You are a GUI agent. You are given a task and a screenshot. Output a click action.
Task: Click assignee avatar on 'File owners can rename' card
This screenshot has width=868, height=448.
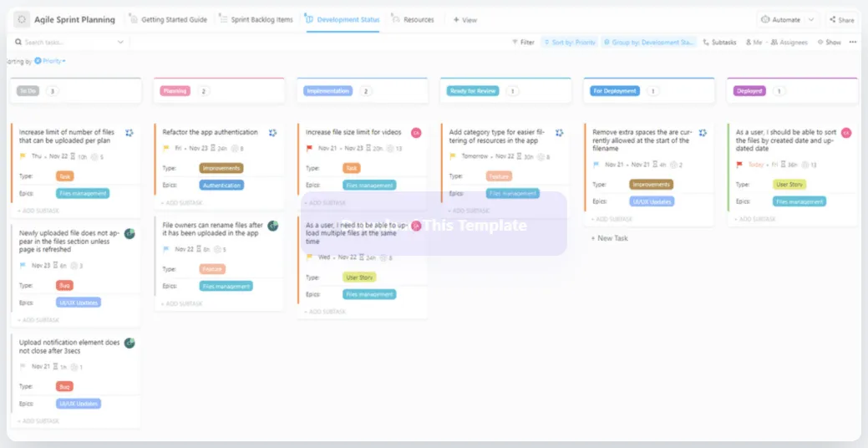click(273, 226)
